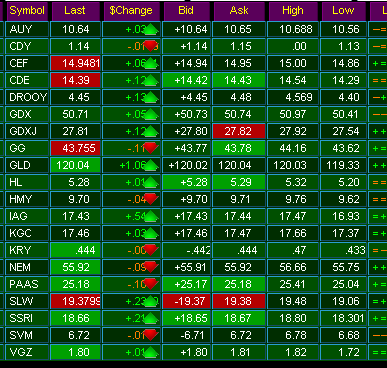Screen dimensions: 387x368
Task: Click the up arrow in SSRI row
Action: [x=151, y=319]
